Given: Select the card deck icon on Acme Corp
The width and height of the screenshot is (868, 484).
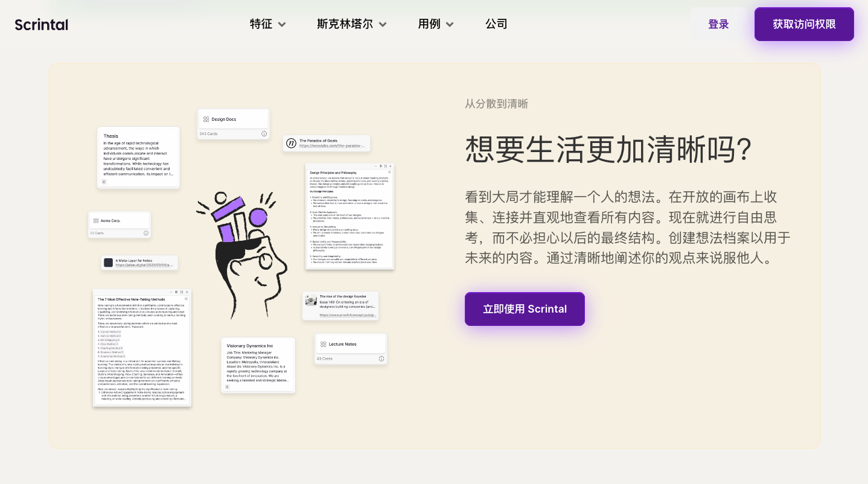Looking at the screenshot, I should pos(96,220).
